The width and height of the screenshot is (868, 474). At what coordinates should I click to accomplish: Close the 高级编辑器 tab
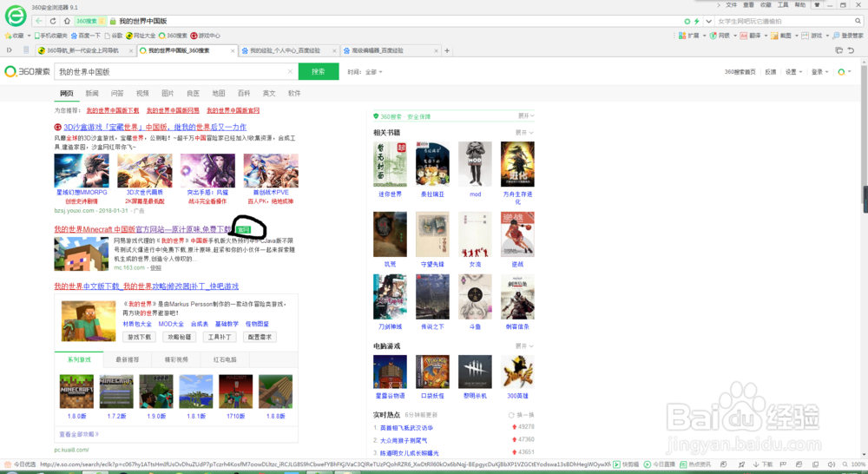coord(437,50)
